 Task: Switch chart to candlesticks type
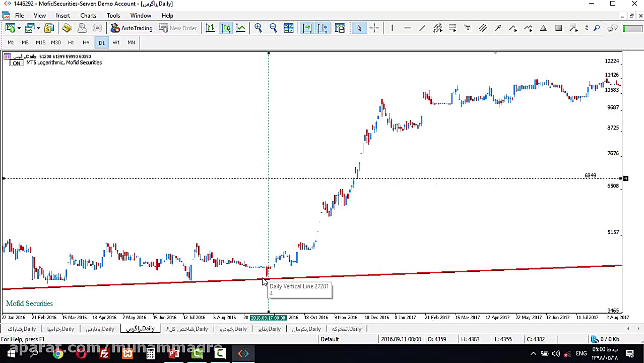coord(226,28)
